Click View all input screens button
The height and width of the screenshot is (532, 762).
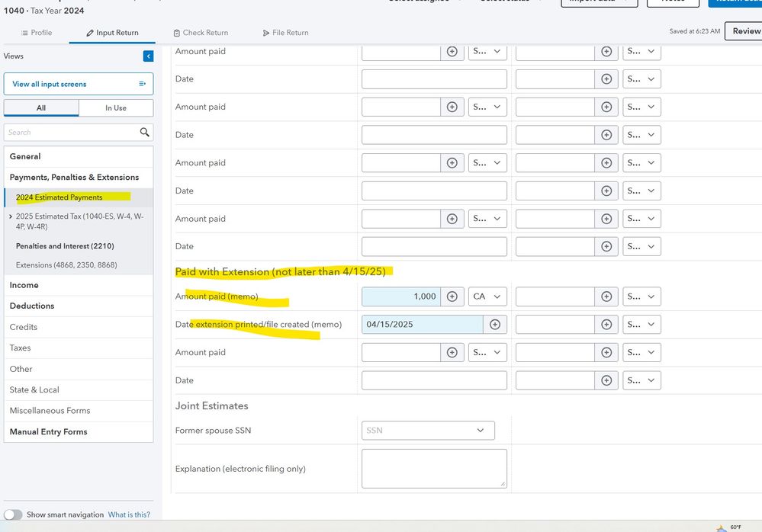[x=79, y=84]
